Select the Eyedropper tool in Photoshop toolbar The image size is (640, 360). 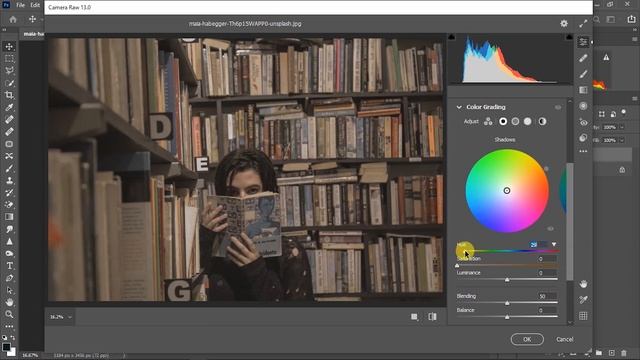pos(9,107)
